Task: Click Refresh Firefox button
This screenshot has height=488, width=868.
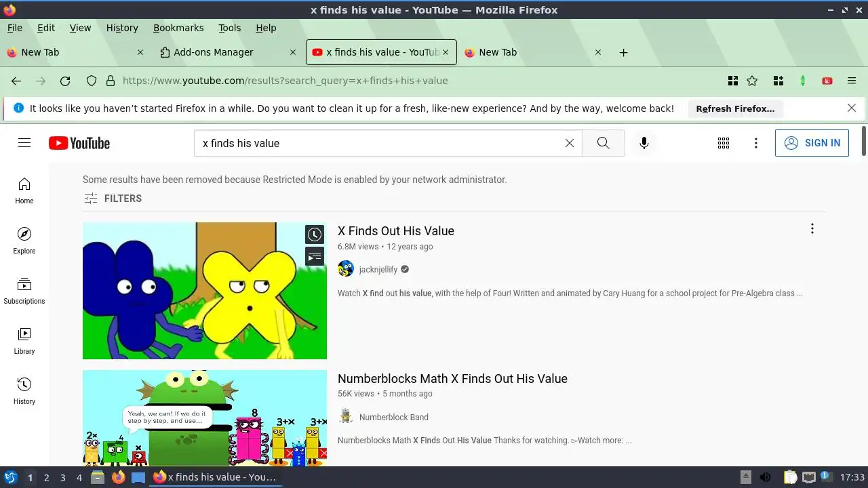Action: [x=735, y=108]
